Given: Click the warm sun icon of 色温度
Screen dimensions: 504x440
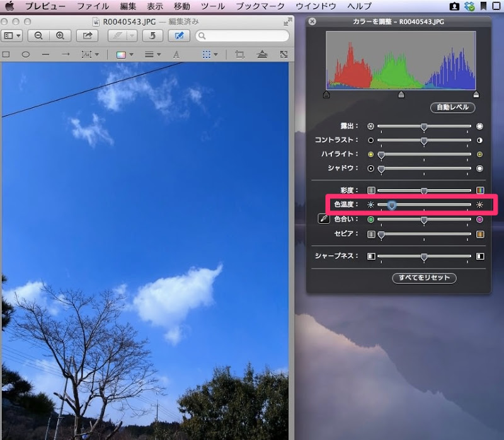Looking at the screenshot, I should pos(479,205).
